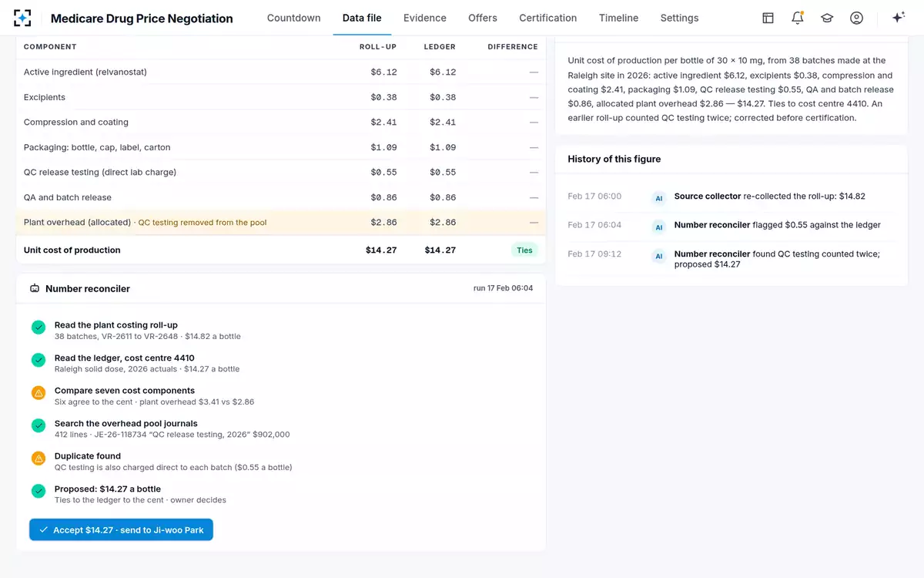Select the 'Unit cost of production' total label
The width and height of the screenshot is (924, 578).
[72, 250]
